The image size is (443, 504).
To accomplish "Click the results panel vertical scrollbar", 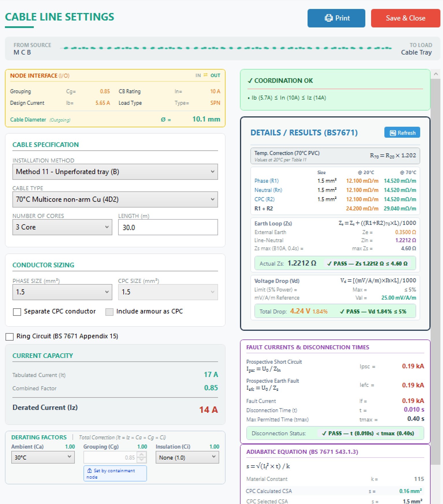I will point(436,271).
